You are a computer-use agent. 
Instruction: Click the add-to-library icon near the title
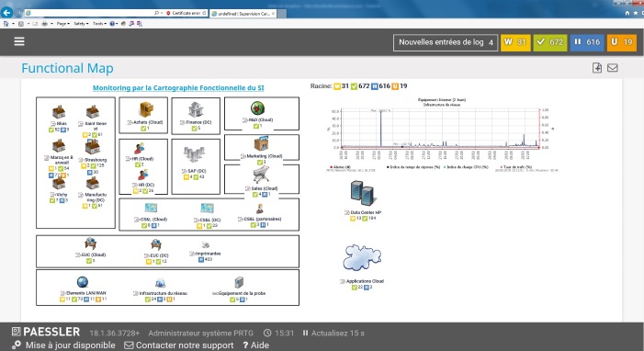pyautogui.click(x=597, y=68)
